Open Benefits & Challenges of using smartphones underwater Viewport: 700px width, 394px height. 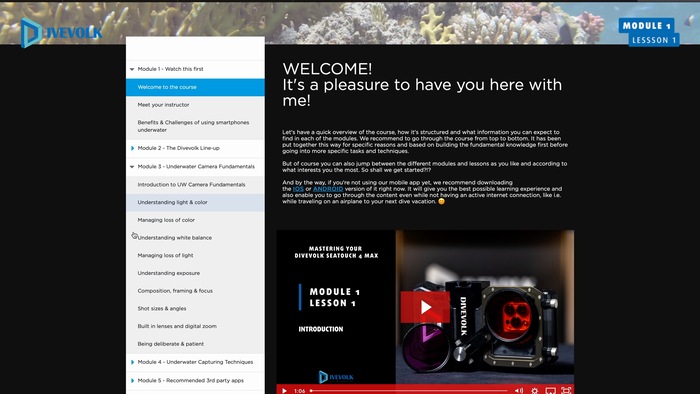click(195, 126)
